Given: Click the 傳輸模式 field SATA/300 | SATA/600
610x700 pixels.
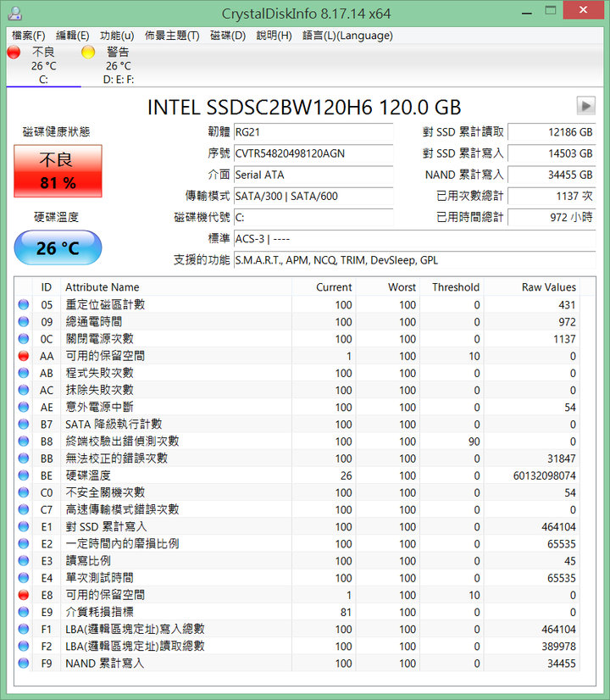Looking at the screenshot, I should (x=313, y=196).
